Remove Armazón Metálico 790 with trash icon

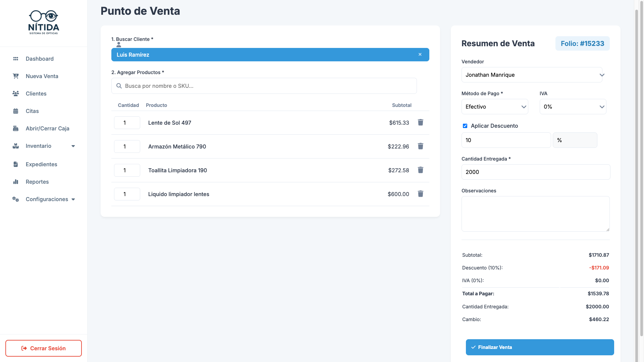420,146
